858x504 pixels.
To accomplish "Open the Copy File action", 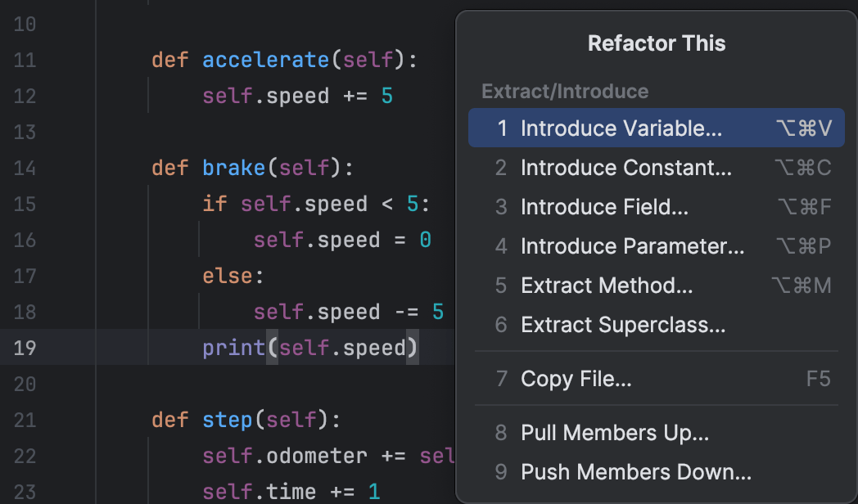I will [x=576, y=379].
